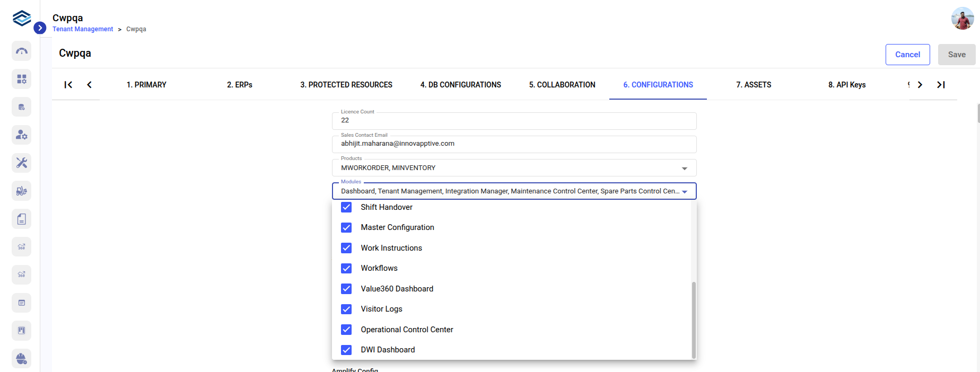Collapse the Modules dropdown
The width and height of the screenshot is (980, 372).
coord(684,192)
